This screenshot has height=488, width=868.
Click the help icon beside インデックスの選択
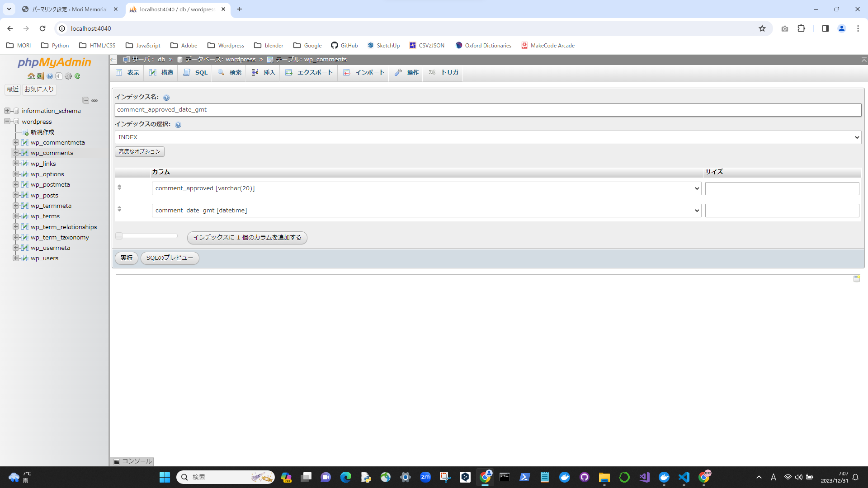178,125
